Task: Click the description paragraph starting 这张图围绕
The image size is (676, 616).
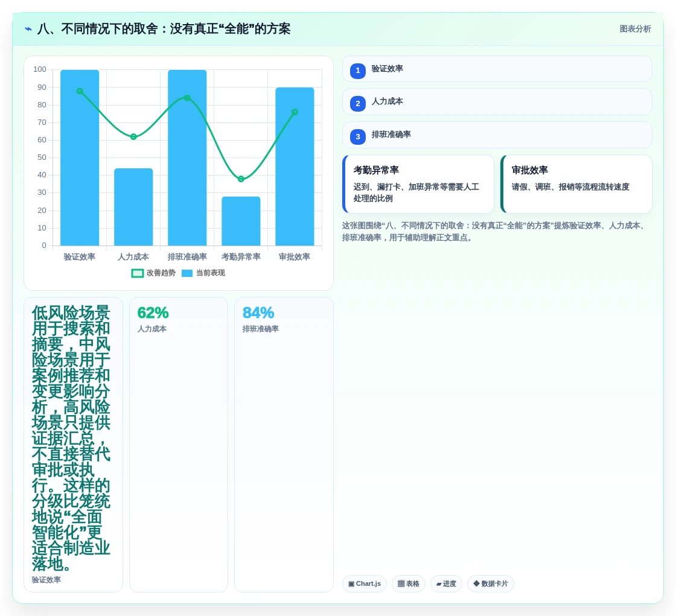Action: point(494,232)
